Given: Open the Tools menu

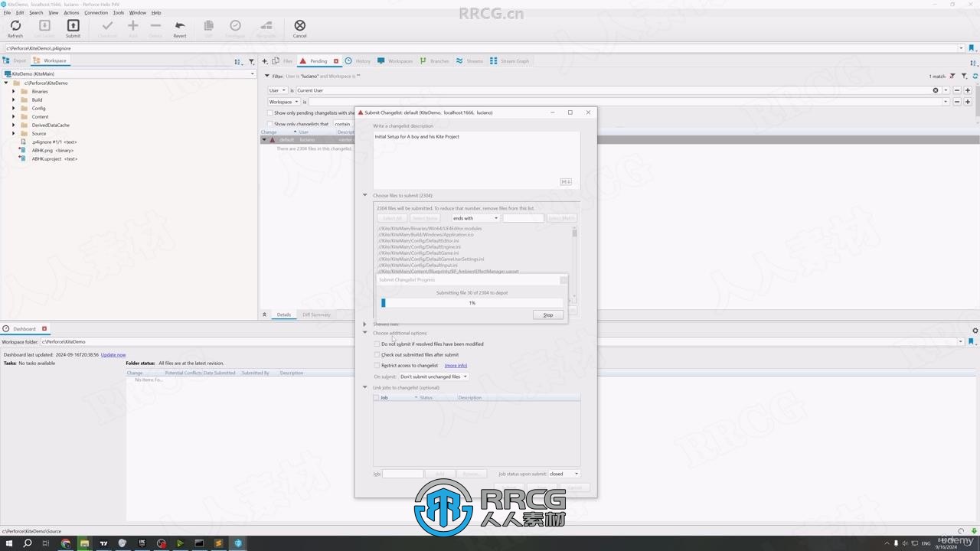Looking at the screenshot, I should click(119, 13).
